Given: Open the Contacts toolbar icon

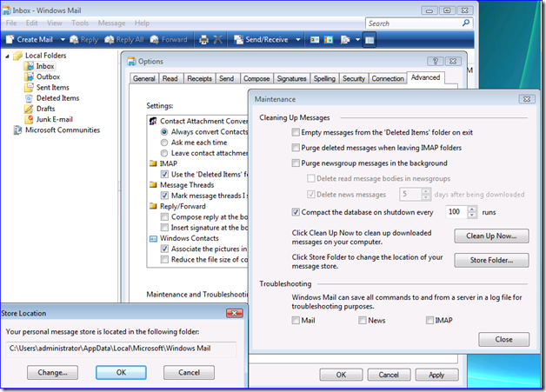Looking at the screenshot, I should pyautogui.click(x=315, y=40).
